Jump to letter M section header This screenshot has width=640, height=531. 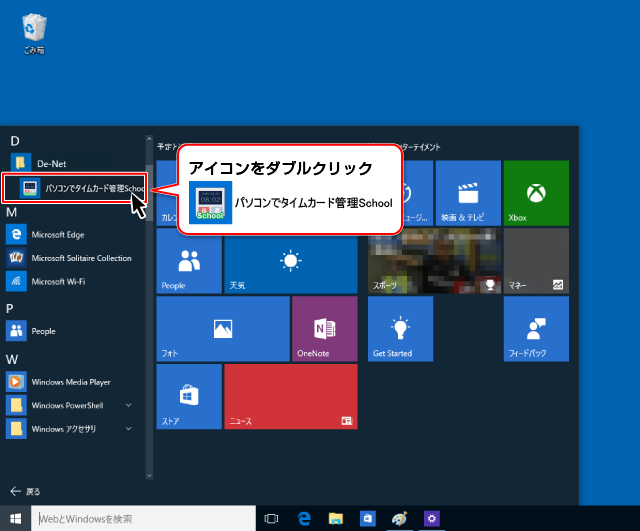[11, 212]
